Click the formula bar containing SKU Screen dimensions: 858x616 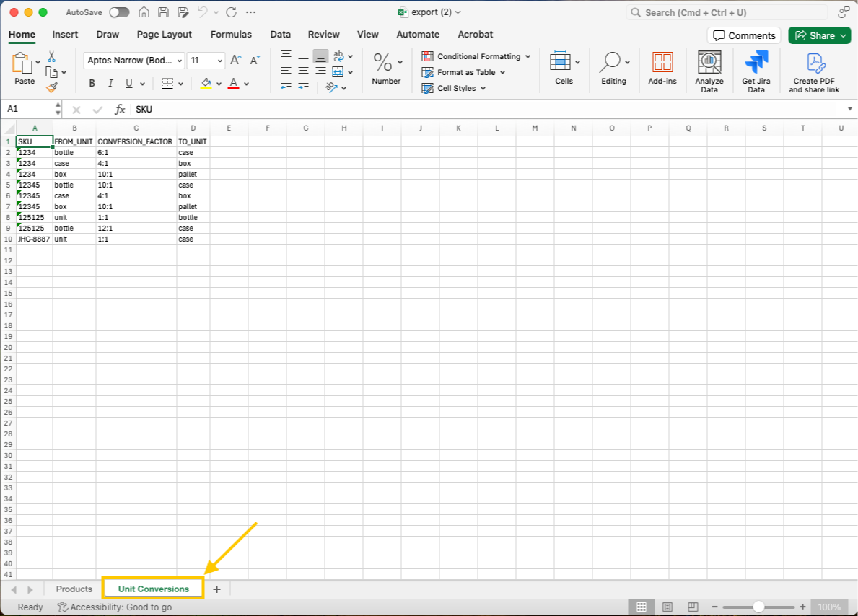[x=487, y=109]
